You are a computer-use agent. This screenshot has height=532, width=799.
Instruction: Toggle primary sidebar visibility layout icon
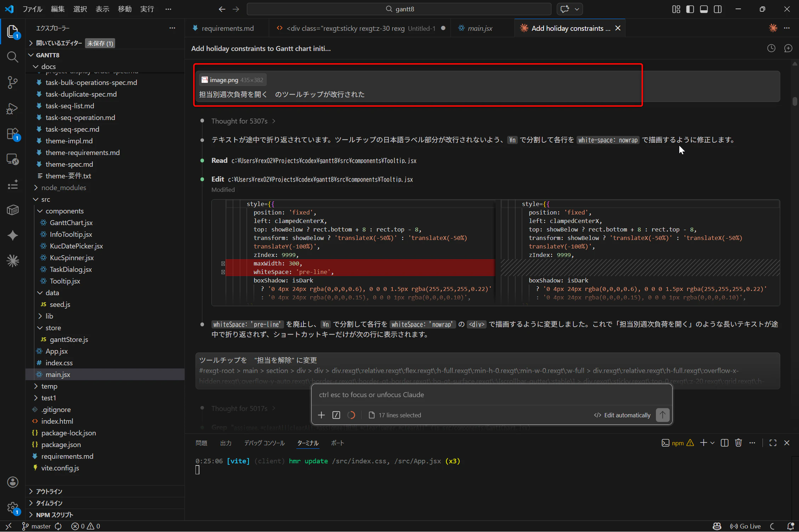(690, 9)
